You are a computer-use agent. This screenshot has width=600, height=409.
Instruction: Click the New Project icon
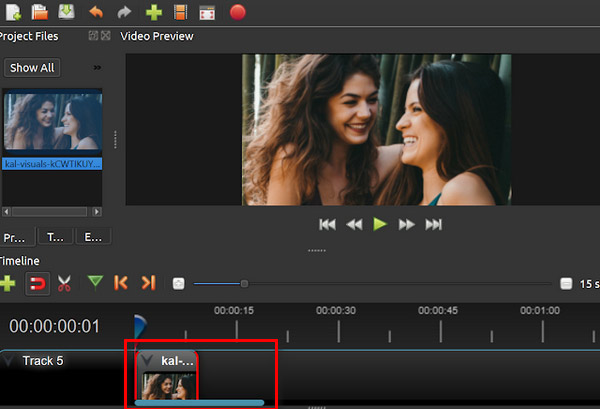click(x=13, y=12)
